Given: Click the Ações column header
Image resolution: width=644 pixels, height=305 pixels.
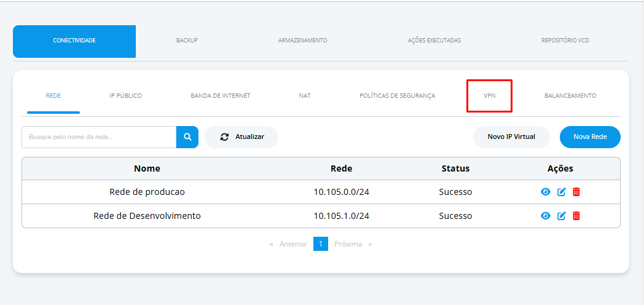Looking at the screenshot, I should [x=560, y=168].
